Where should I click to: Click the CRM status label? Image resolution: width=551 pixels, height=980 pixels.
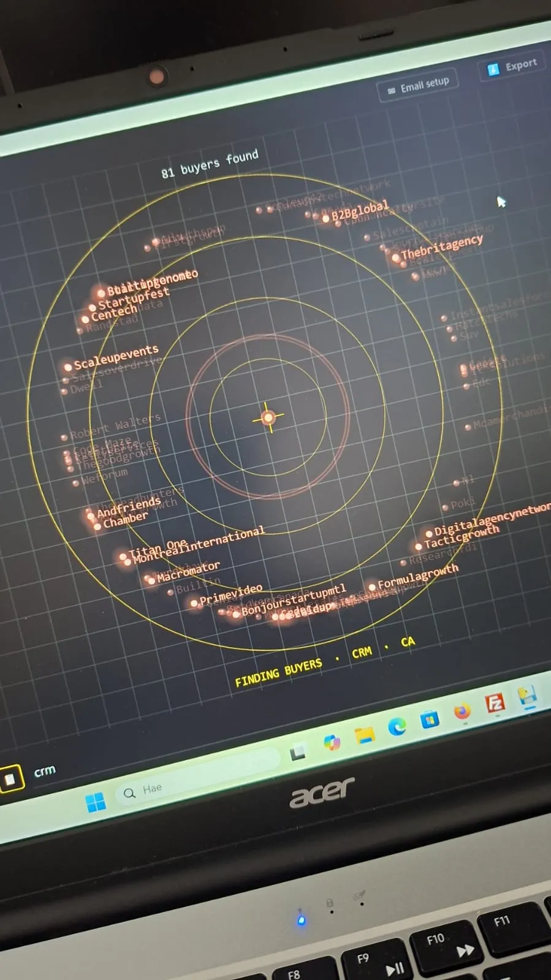coord(362,652)
